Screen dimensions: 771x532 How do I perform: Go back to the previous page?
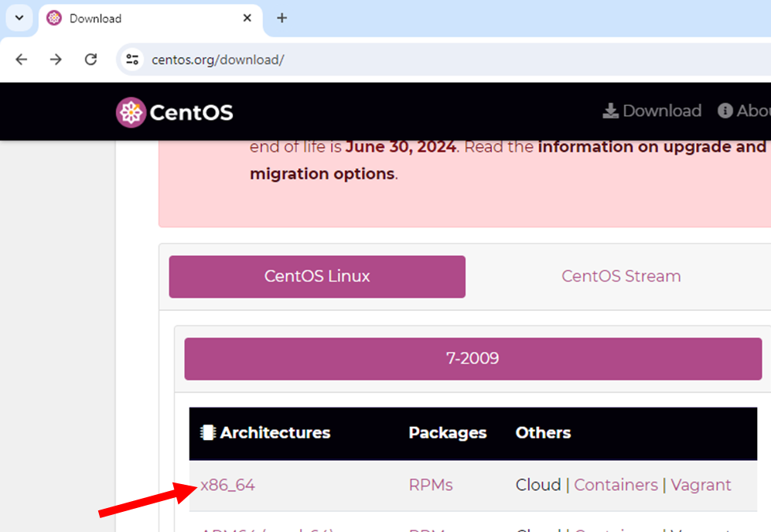tap(22, 60)
